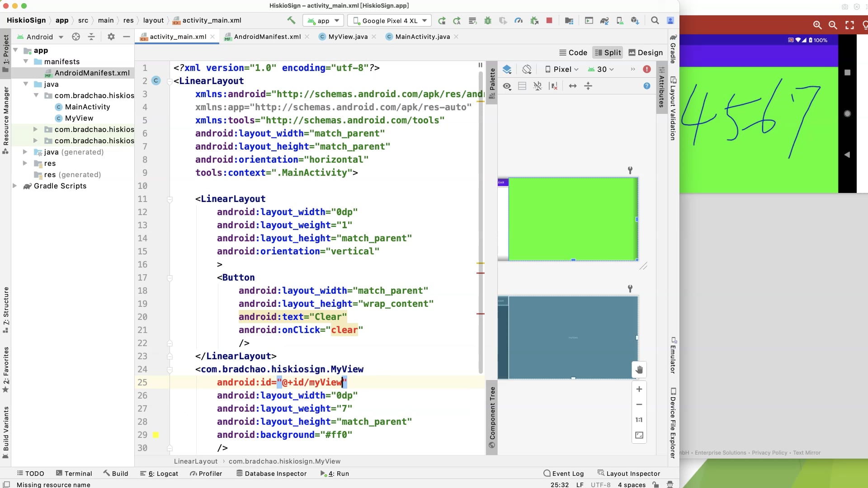Click the Debug app bug icon
Image resolution: width=868 pixels, height=488 pixels.
[x=487, y=20]
